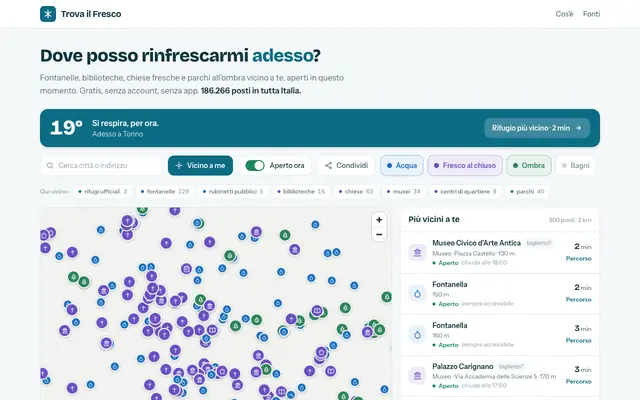The width and height of the screenshot is (640, 400).
Task: Select the centri di quartiere 8 chip
Action: (465, 191)
